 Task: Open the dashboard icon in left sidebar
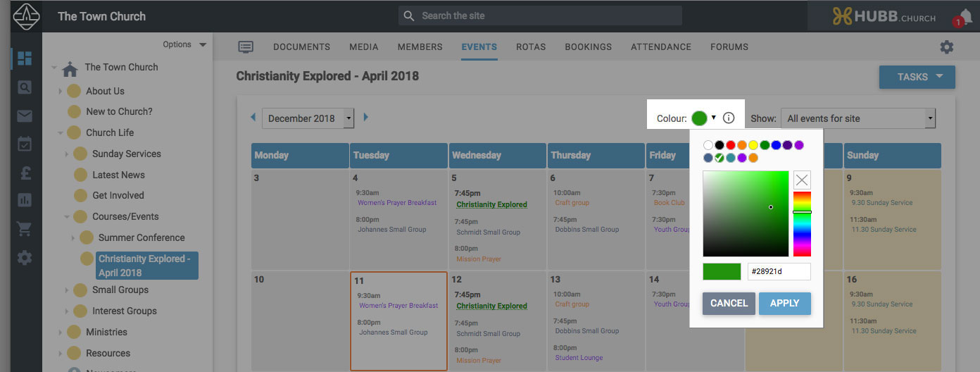pyautogui.click(x=24, y=58)
